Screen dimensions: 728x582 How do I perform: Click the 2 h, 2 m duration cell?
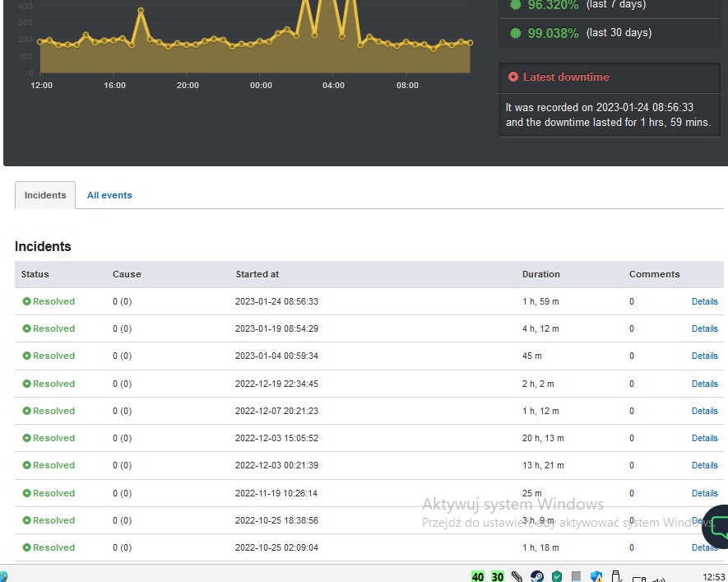click(x=538, y=384)
